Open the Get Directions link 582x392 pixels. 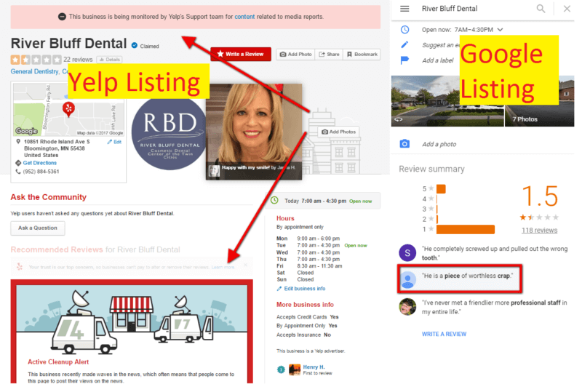[x=40, y=163]
